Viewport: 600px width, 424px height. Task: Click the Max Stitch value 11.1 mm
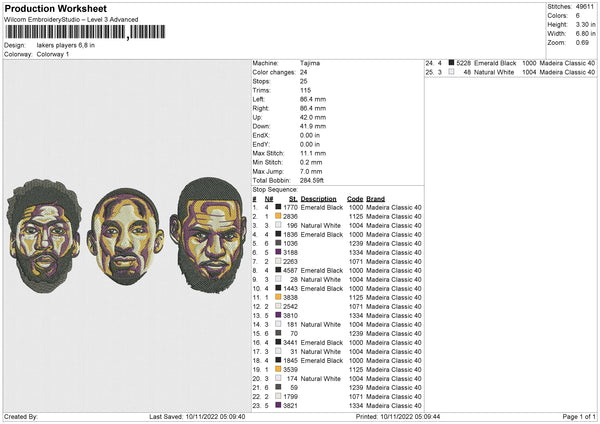click(313, 153)
